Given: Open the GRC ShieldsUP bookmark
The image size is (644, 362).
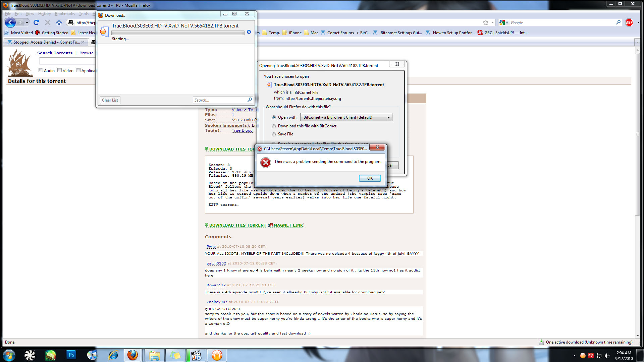Looking at the screenshot, I should pos(502,33).
